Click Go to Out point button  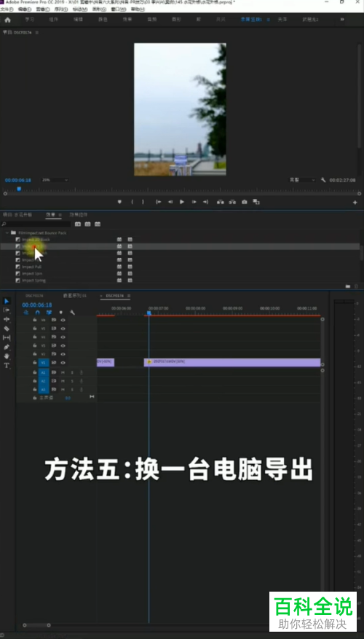(205, 202)
